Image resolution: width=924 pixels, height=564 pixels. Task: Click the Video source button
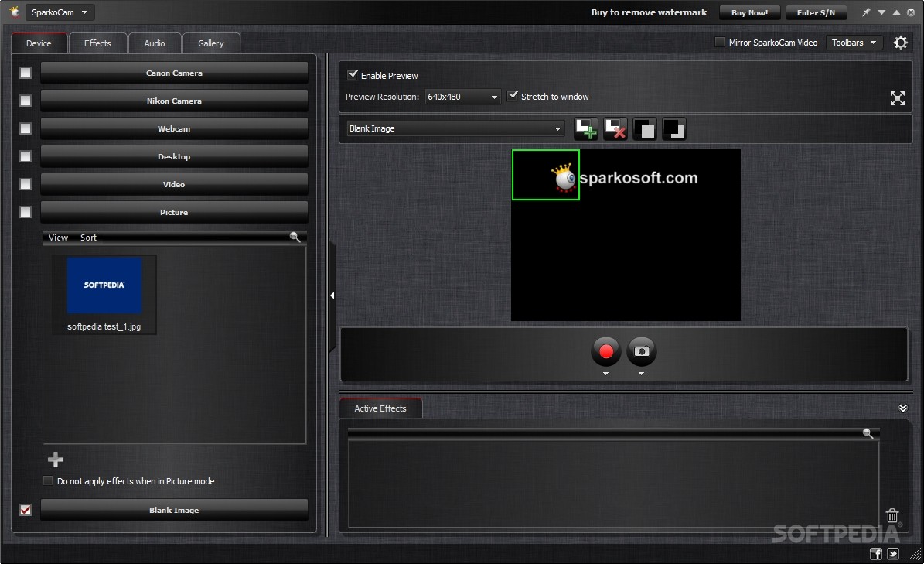[x=175, y=184]
